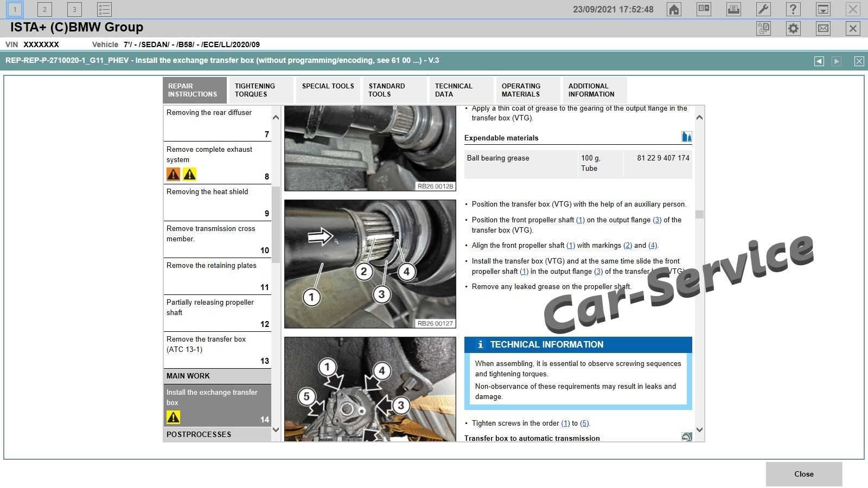Image resolution: width=868 pixels, height=488 pixels.
Task: Close the repair document panel X
Action: 859,61
